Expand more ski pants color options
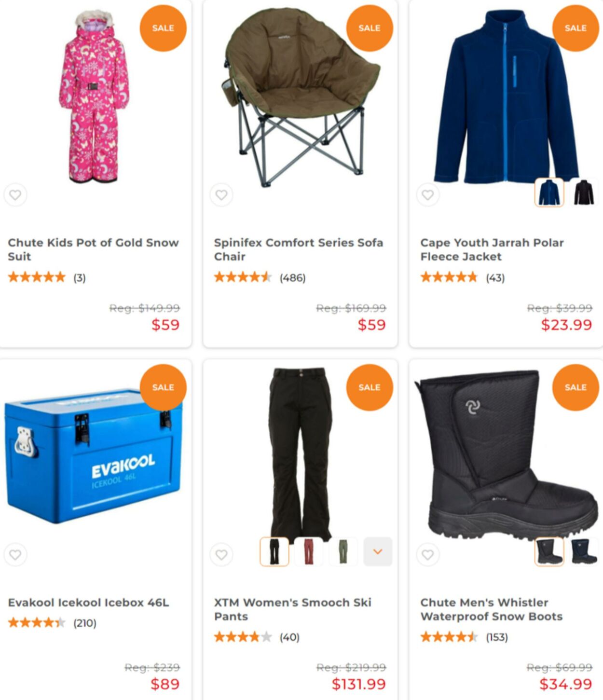The width and height of the screenshot is (603, 700). click(x=378, y=551)
